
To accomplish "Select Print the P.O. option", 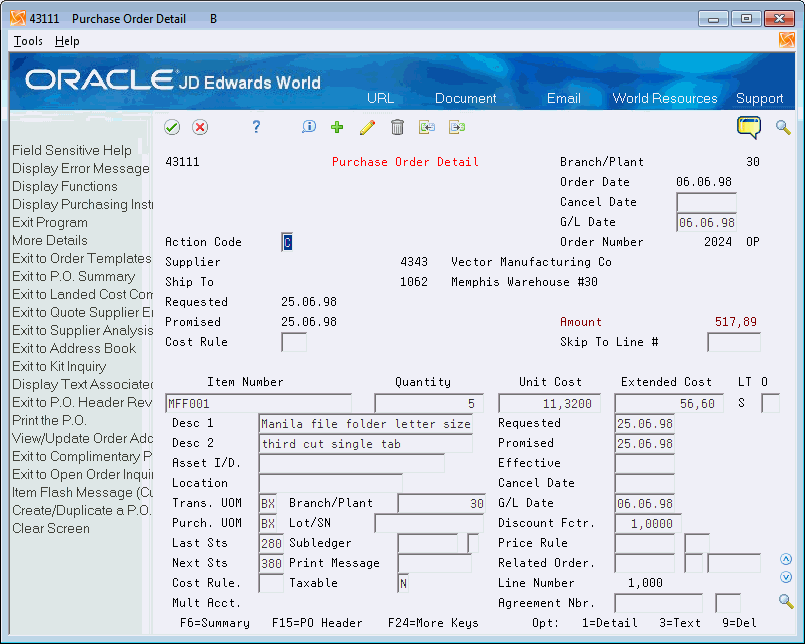I will (x=49, y=420).
